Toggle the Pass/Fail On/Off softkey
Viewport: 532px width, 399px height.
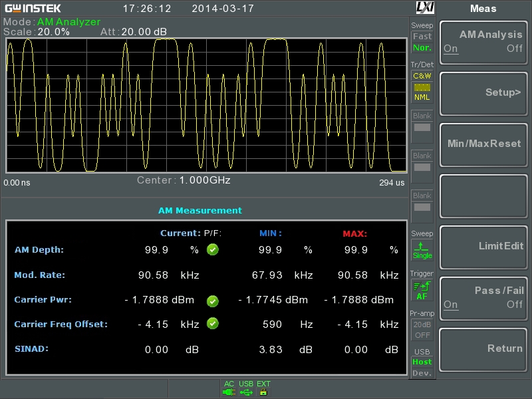(483, 299)
